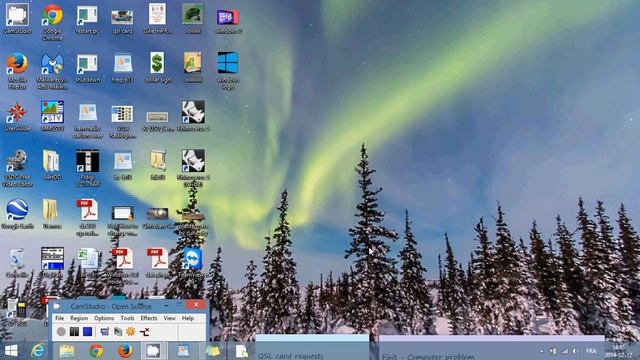Select the Google Earth desktop shortcut

17,213
